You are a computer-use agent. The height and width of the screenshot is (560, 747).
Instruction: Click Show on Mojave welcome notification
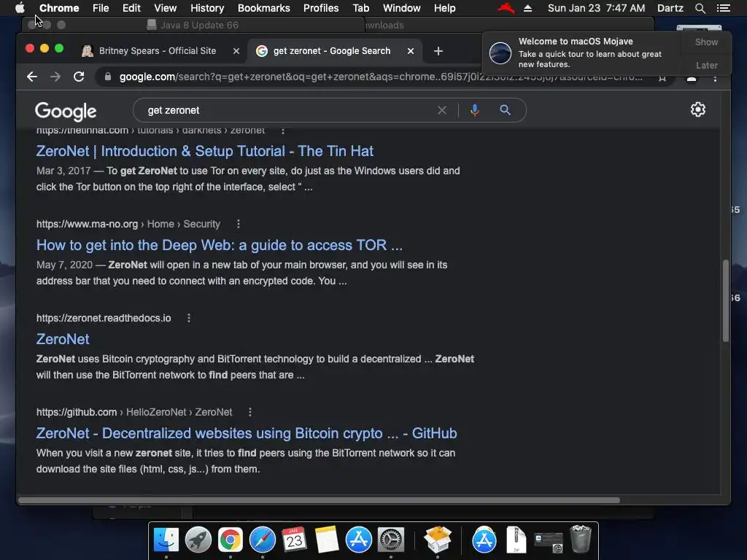706,42
